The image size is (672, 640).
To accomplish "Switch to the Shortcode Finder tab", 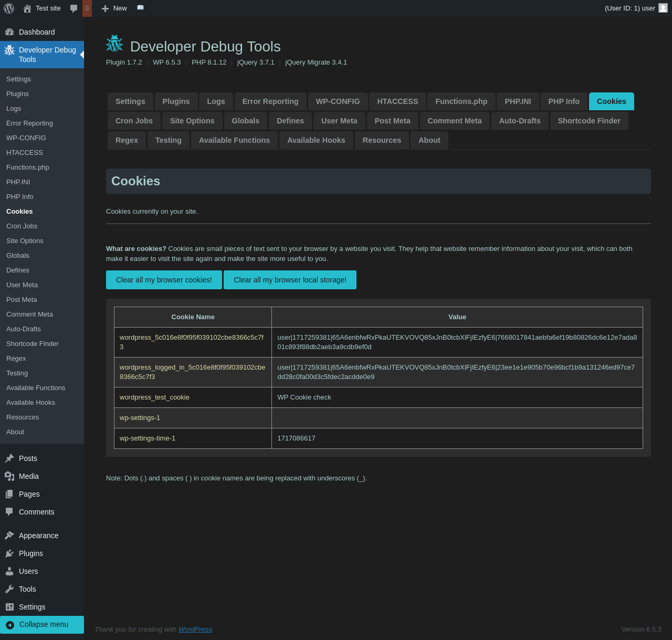I will 589,121.
